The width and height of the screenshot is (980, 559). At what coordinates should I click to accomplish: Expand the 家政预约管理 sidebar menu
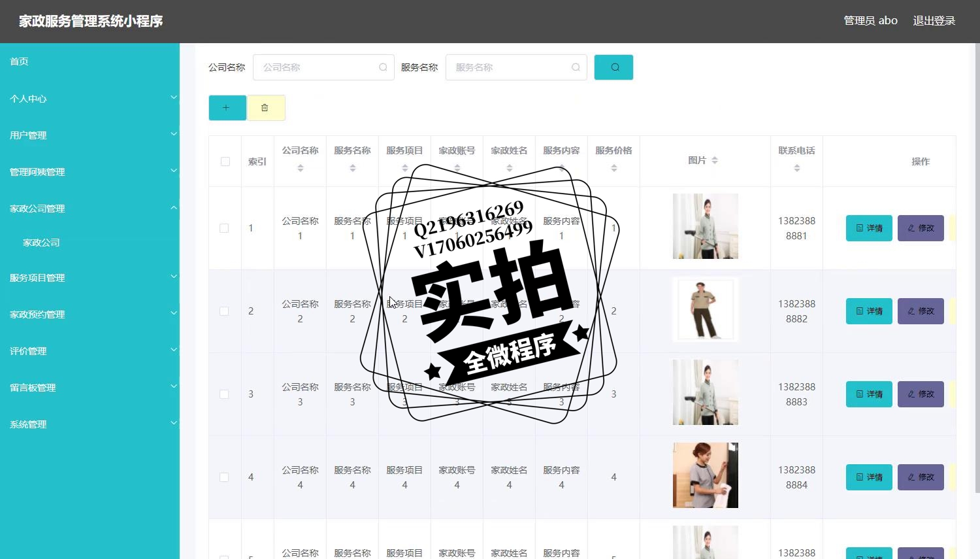[90, 314]
